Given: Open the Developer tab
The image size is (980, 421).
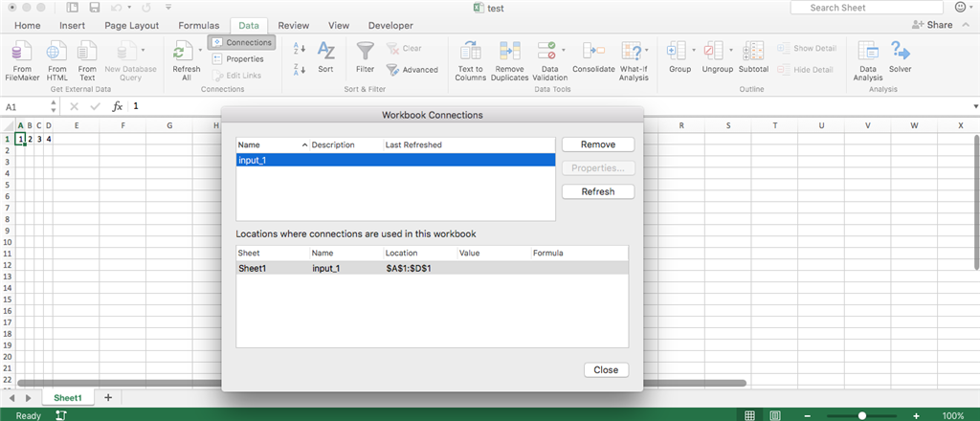Looking at the screenshot, I should click(x=390, y=26).
